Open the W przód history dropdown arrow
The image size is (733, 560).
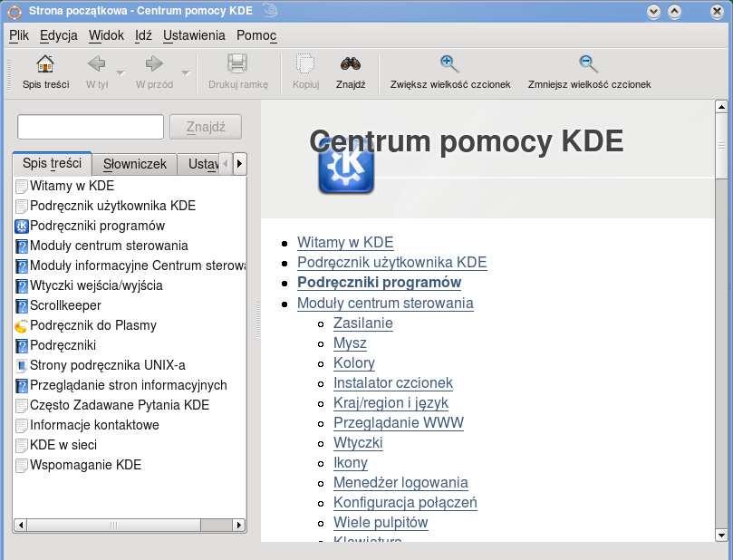186,72
